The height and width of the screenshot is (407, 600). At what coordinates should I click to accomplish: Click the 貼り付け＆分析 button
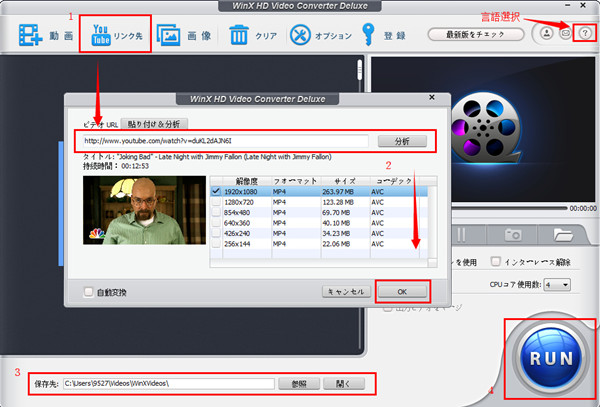[x=154, y=124]
